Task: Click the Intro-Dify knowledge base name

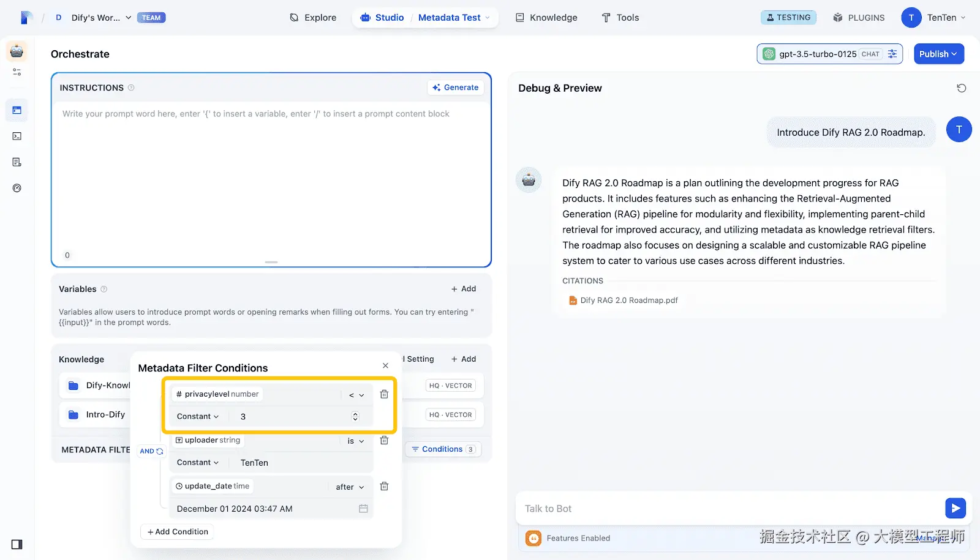Action: 105,415
